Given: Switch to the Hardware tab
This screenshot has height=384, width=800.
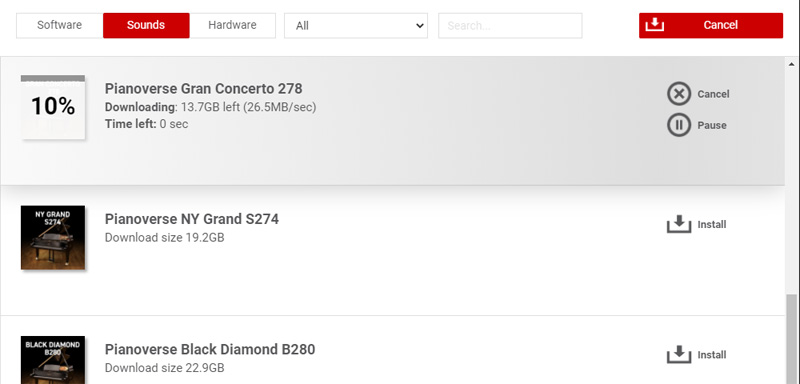Looking at the screenshot, I should pos(233,25).
